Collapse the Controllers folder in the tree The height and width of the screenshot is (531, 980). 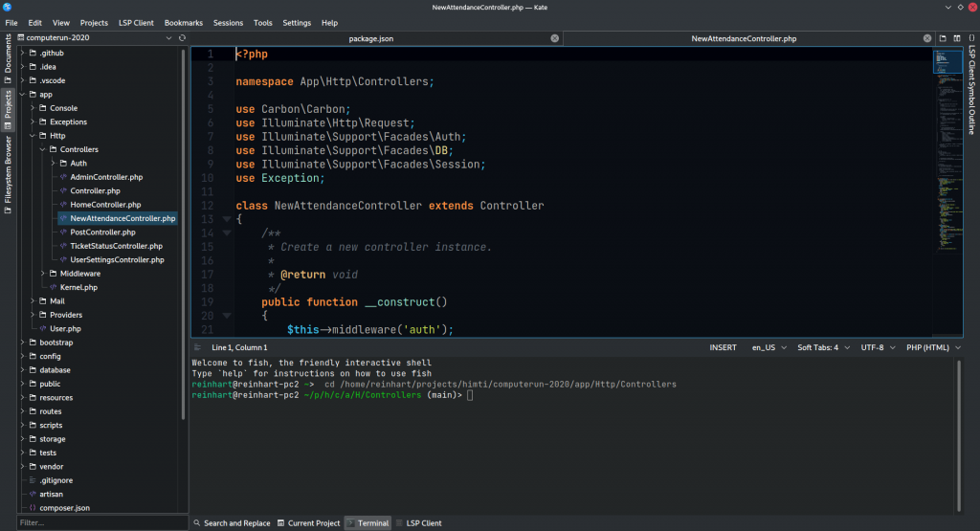(42, 150)
